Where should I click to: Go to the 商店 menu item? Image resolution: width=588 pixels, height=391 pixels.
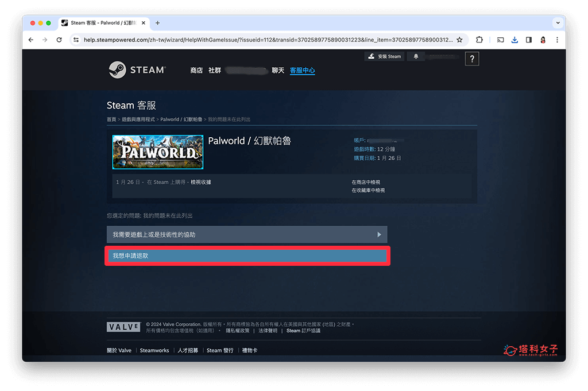point(196,70)
